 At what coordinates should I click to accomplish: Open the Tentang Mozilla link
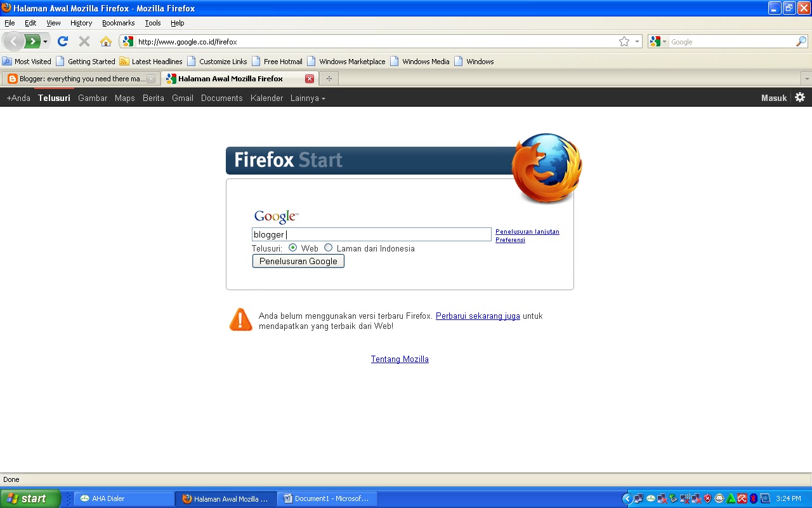pyautogui.click(x=400, y=359)
